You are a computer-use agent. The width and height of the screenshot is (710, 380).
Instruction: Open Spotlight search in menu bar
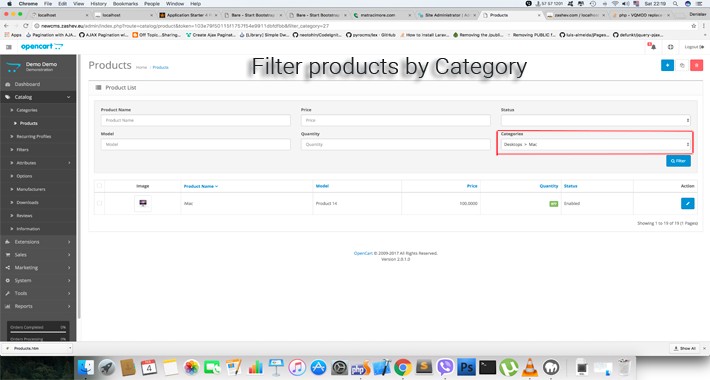pos(675,4)
